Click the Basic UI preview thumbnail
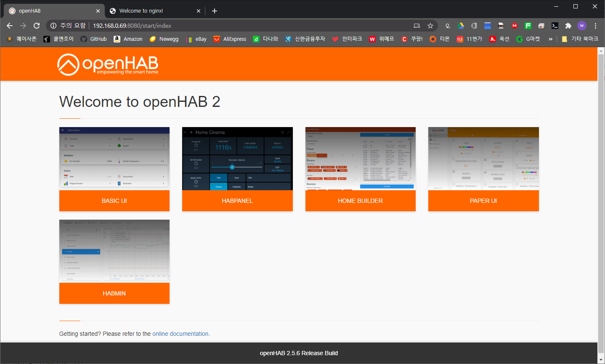Image resolution: width=605 pixels, height=364 pixels. [x=114, y=159]
